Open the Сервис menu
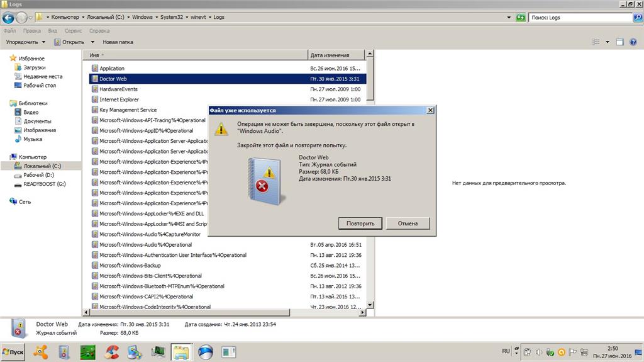644x362 pixels. click(73, 31)
